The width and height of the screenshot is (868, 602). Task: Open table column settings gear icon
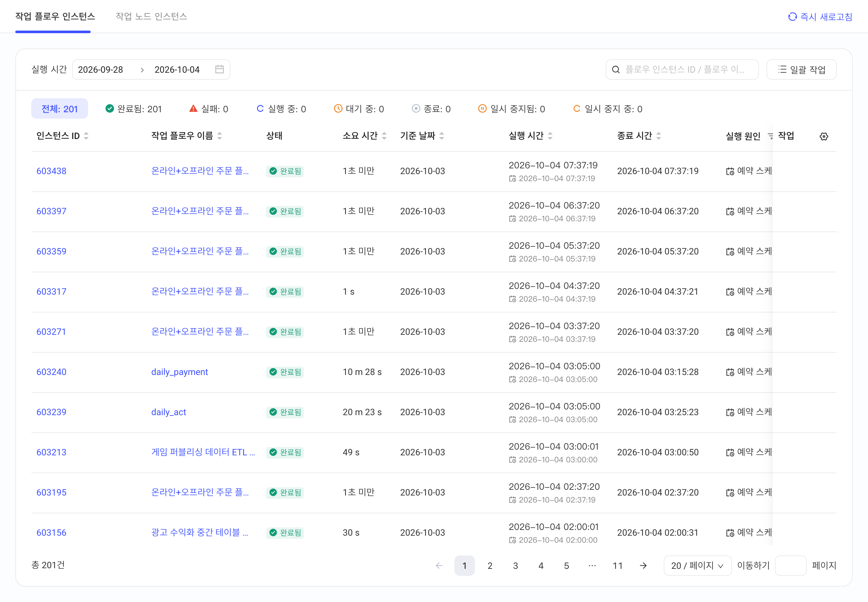(x=823, y=136)
